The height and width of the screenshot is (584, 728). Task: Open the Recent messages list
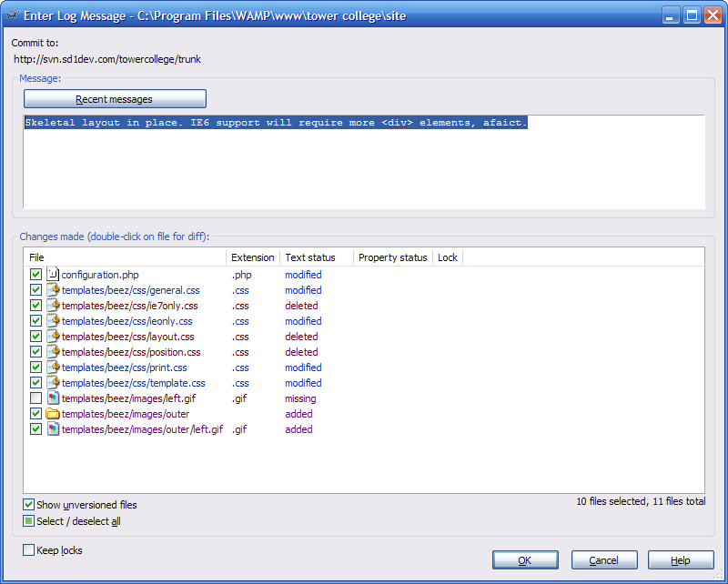point(115,99)
